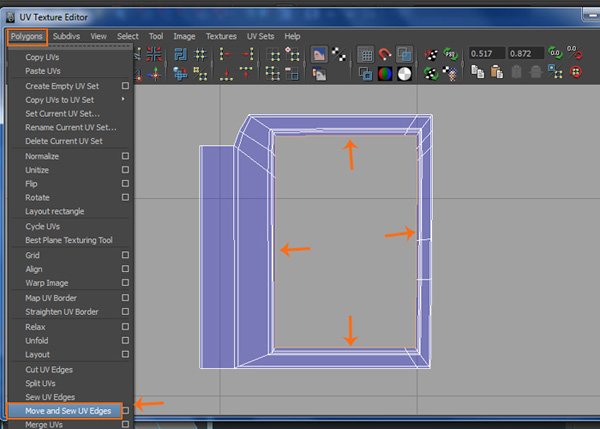The height and width of the screenshot is (429, 600).
Task: Align selected UVs to minimum V
Action: tap(226, 73)
